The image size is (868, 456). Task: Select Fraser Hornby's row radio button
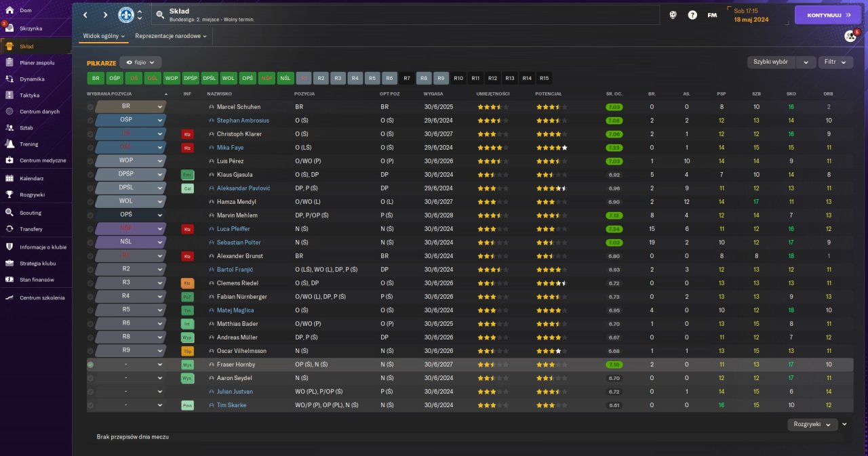90,365
